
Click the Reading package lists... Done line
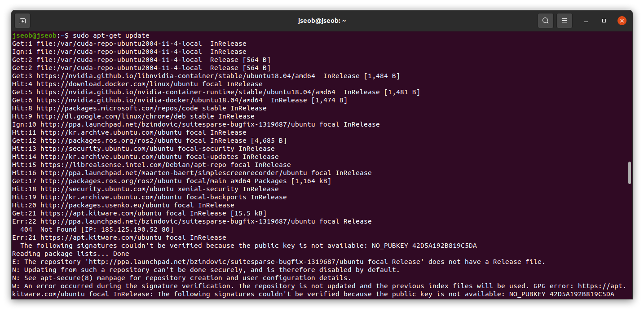71,254
